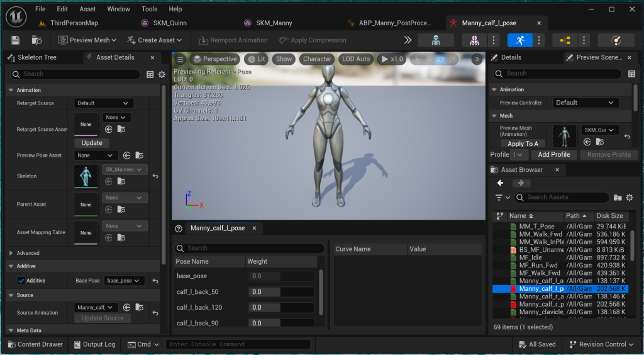Click the calf_l_back_90 weight slider
Screen dimensions: 644x355
tap(281, 323)
